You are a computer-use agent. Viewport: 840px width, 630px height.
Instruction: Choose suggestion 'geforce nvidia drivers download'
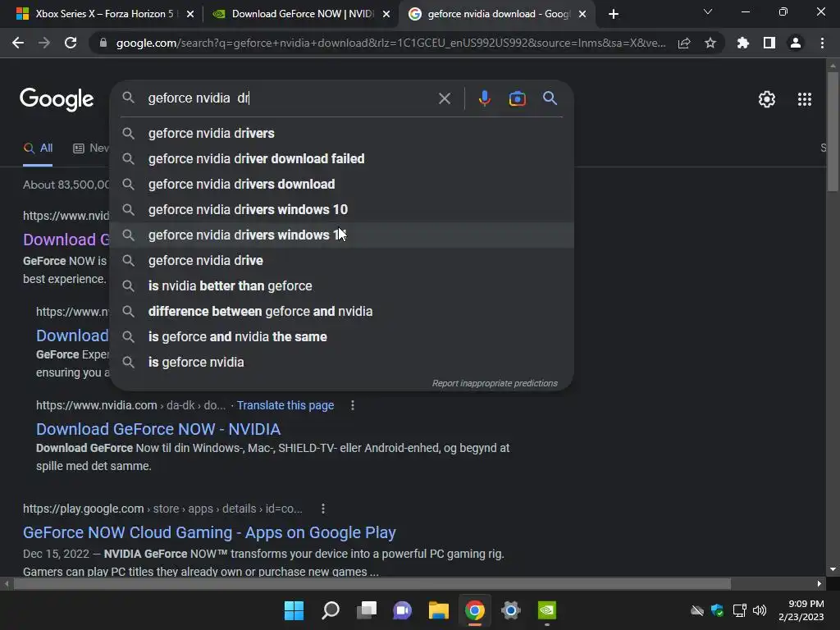(342, 185)
